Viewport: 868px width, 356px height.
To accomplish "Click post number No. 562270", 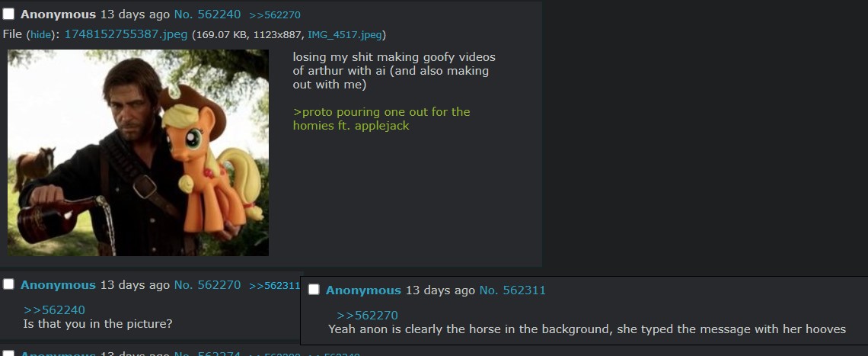I will pyautogui.click(x=207, y=285).
